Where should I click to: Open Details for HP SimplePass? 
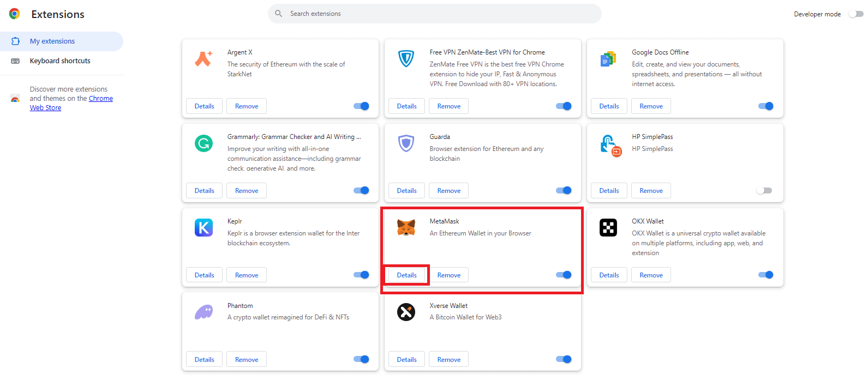(x=609, y=191)
